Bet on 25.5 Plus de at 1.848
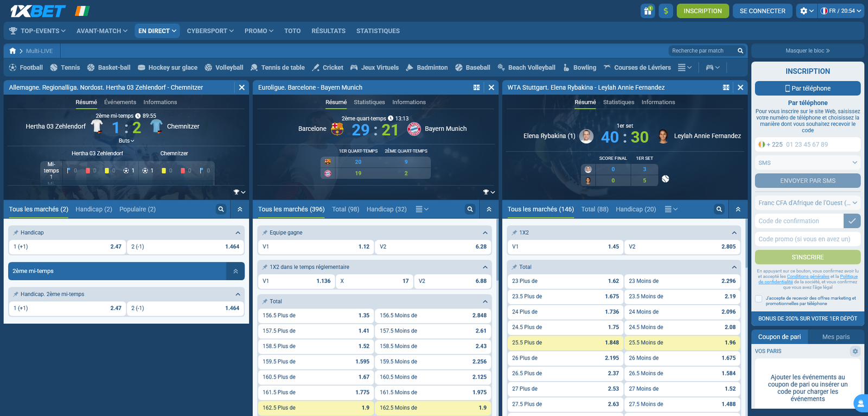This screenshot has width=868, height=416. point(565,343)
